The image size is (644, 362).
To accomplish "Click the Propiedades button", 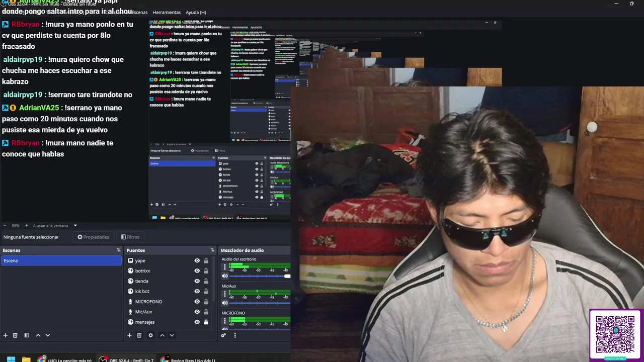I will 93,237.
